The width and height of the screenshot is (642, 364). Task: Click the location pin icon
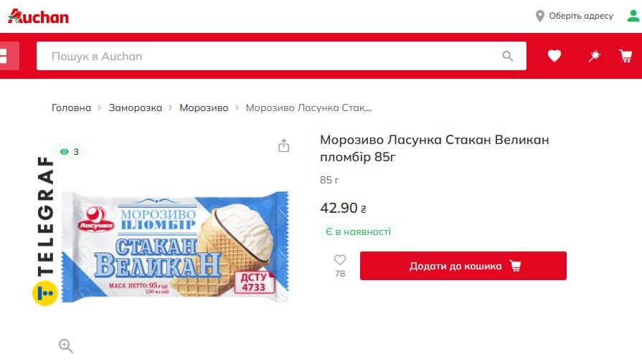tap(539, 16)
